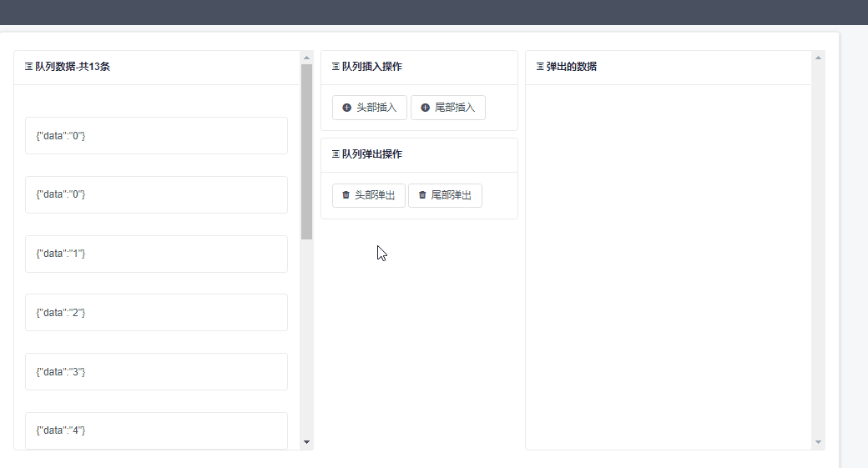Click the 头部弹出 head pop button
Image resolution: width=868 pixels, height=468 pixels.
point(369,195)
